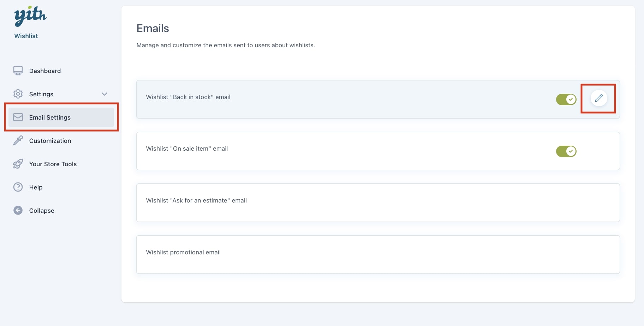Click the Dashboard monitor icon
Screen dimensions: 644x326
18,71
